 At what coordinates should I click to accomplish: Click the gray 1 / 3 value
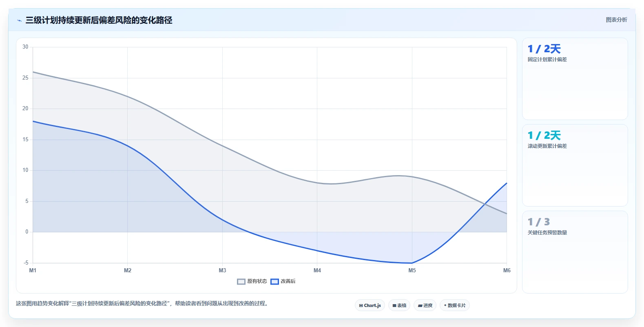pyautogui.click(x=539, y=222)
